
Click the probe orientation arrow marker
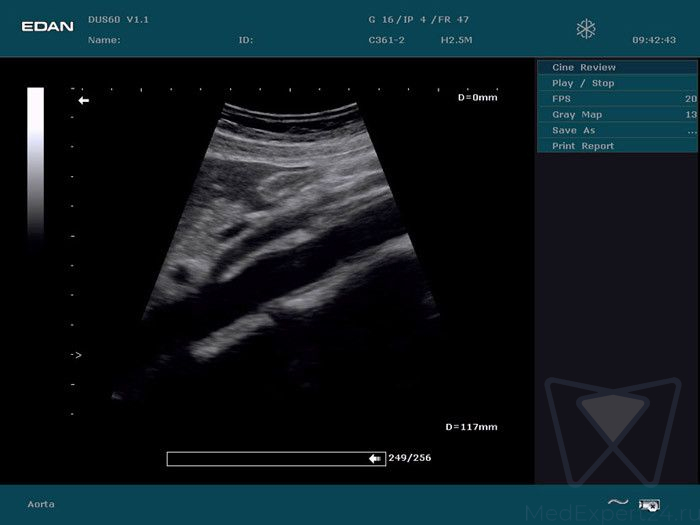(x=84, y=101)
